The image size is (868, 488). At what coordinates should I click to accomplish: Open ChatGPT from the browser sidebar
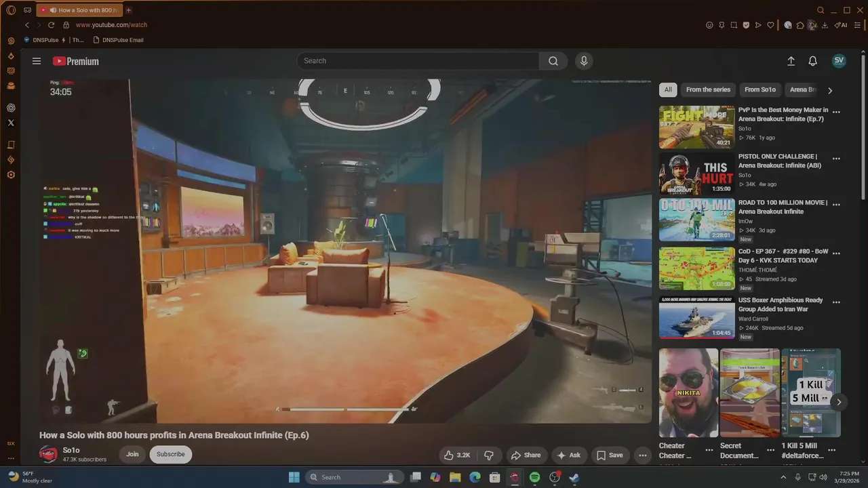click(11, 108)
